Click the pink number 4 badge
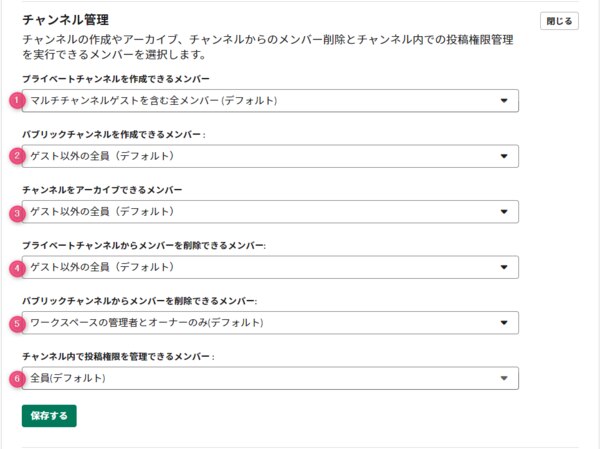This screenshot has height=449, width=600. coord(17,268)
